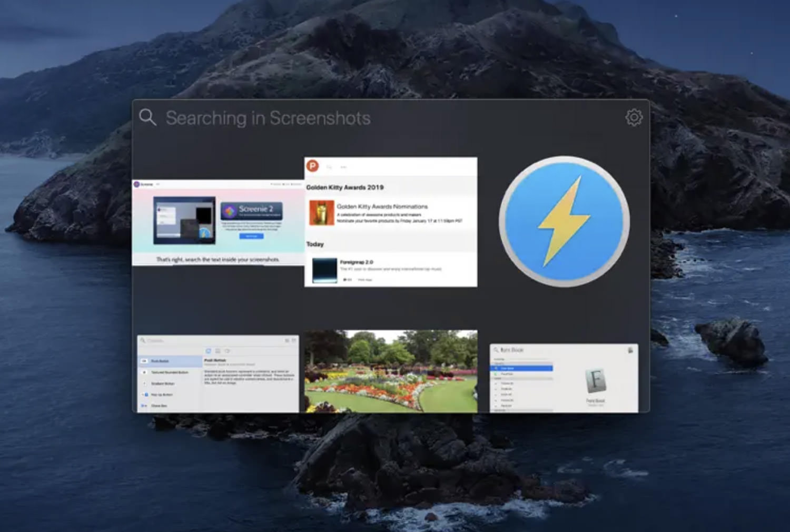Open the Font Book screenshot thumbnail
Viewport: 790px width, 532px height.
pos(564,378)
